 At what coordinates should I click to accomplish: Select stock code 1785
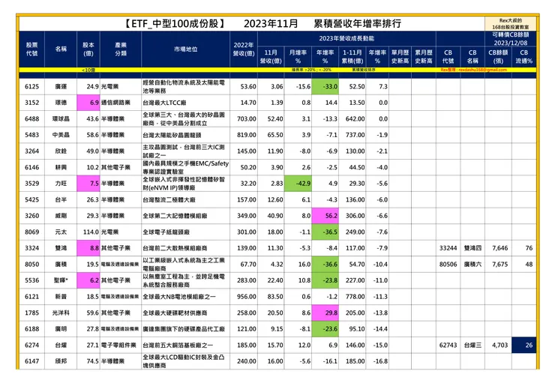[31, 313]
